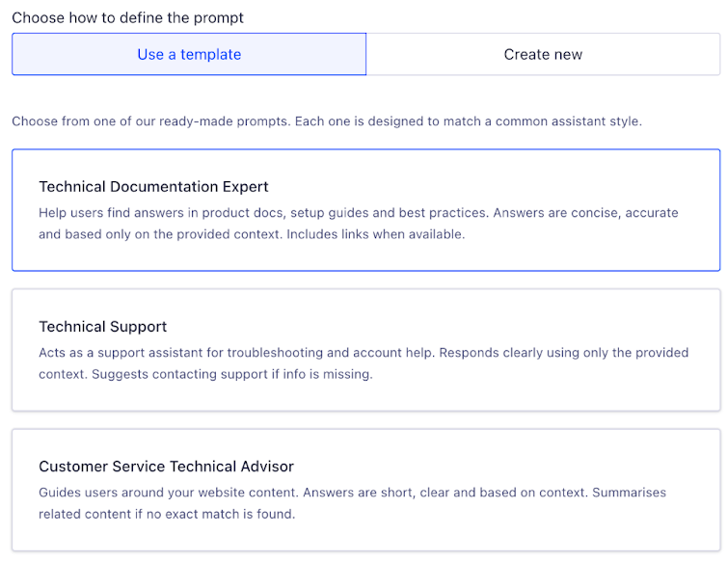Click the "Customer Service Technical Advisor" heading
The width and height of the screenshot is (728, 561).
point(166,467)
